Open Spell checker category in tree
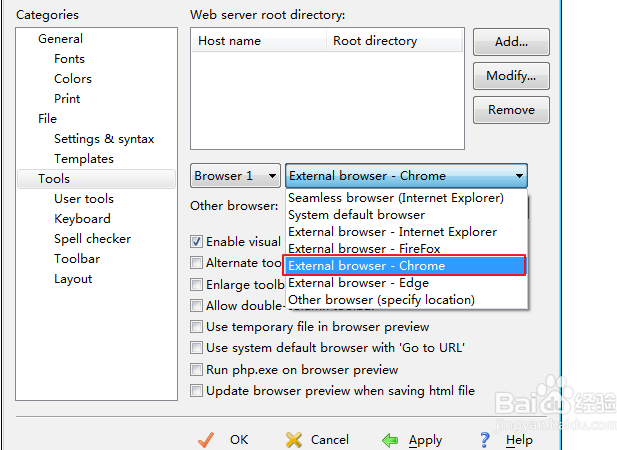Image resolution: width=617 pixels, height=450 pixels. 92,239
